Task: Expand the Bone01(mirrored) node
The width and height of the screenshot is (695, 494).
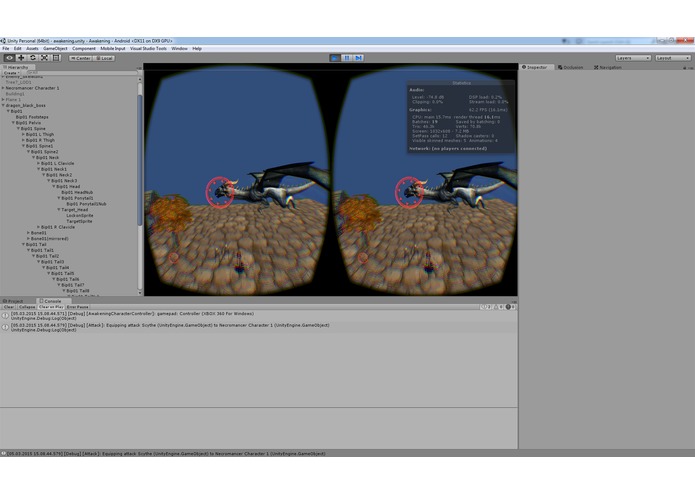Action: pos(28,238)
